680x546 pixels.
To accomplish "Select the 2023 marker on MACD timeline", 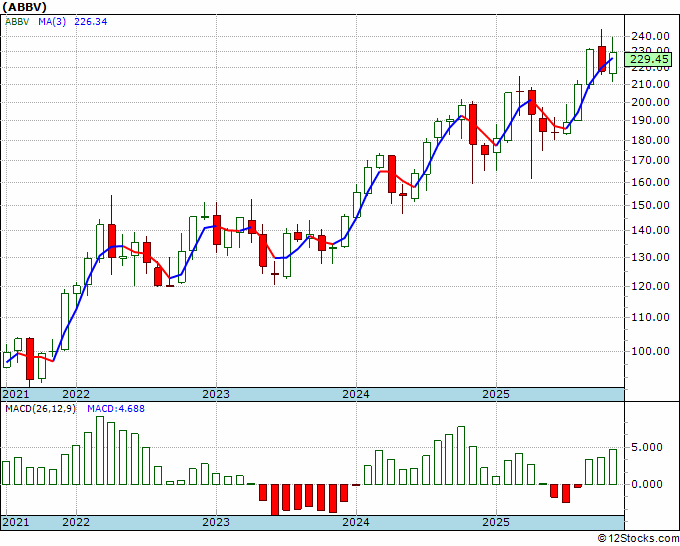I will [x=216, y=522].
